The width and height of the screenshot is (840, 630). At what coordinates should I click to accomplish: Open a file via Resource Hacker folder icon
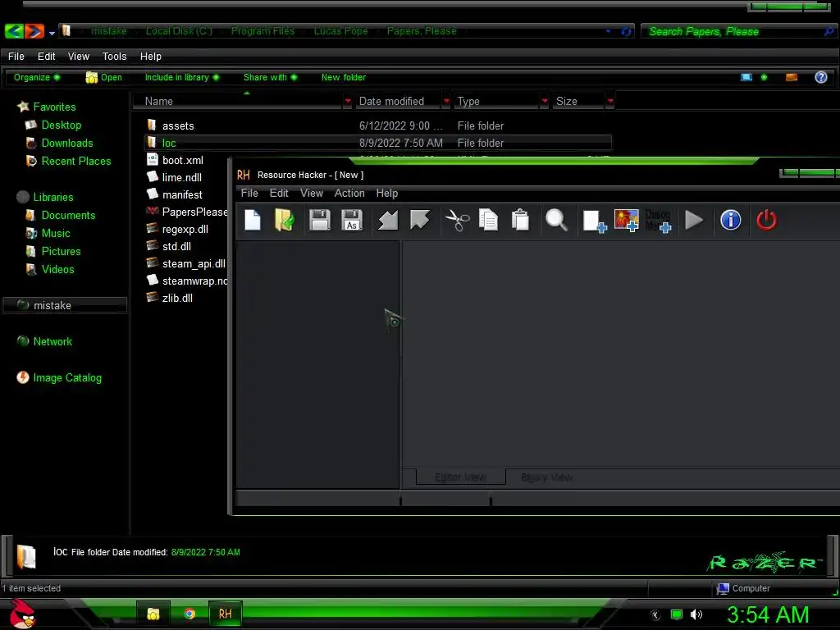284,220
